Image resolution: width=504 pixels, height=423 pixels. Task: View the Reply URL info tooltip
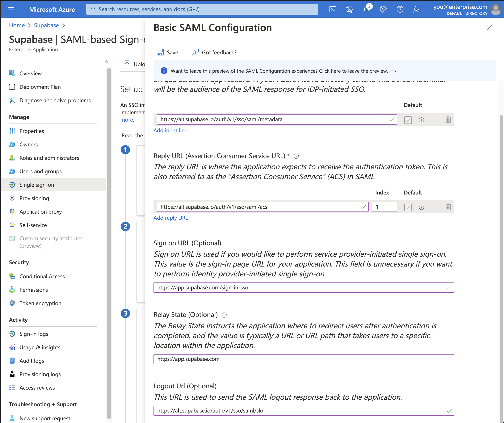296,156
